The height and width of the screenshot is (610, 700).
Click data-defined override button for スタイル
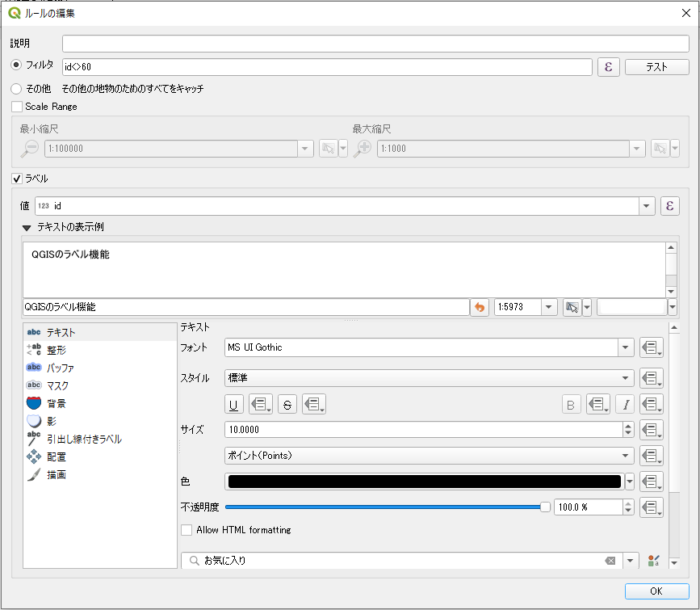coord(651,378)
